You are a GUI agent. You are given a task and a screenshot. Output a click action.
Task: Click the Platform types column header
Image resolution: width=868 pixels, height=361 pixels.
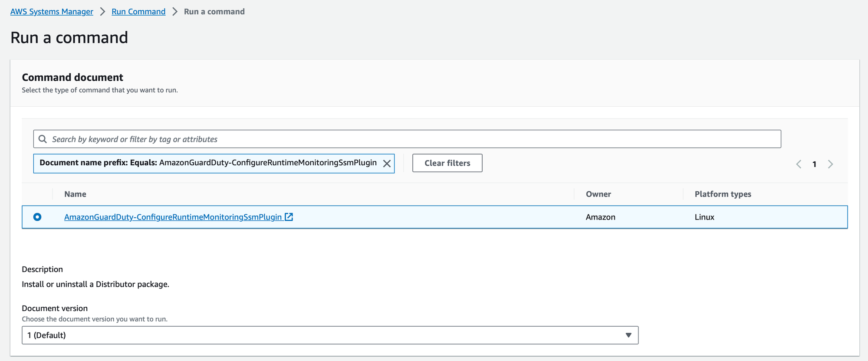click(x=723, y=194)
